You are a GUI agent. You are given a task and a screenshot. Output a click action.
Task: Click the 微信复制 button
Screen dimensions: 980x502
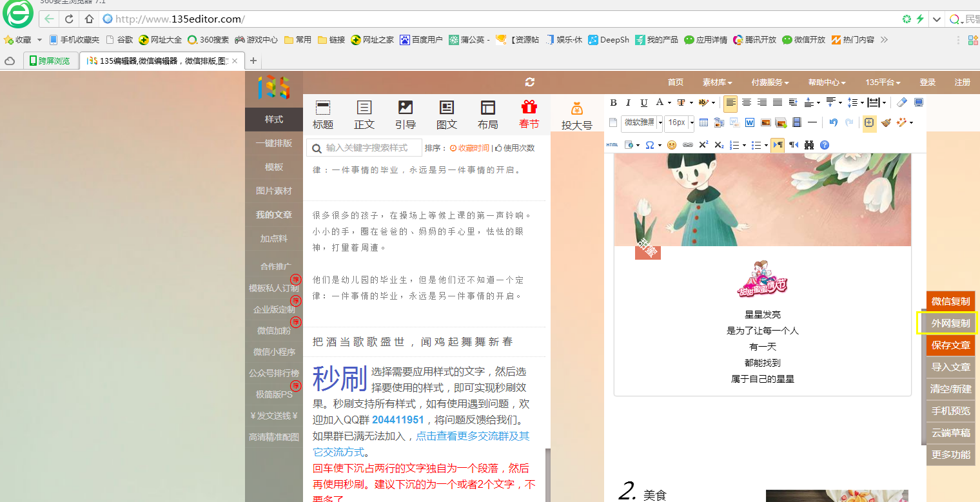950,301
